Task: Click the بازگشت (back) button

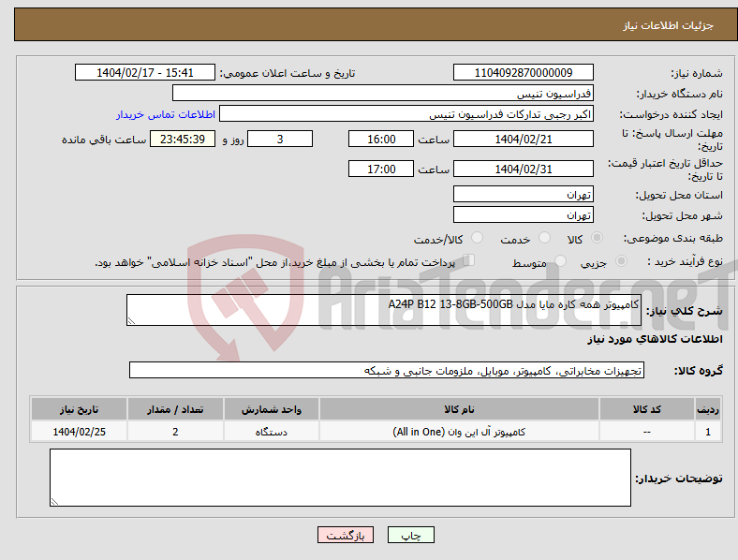Action: (x=345, y=535)
